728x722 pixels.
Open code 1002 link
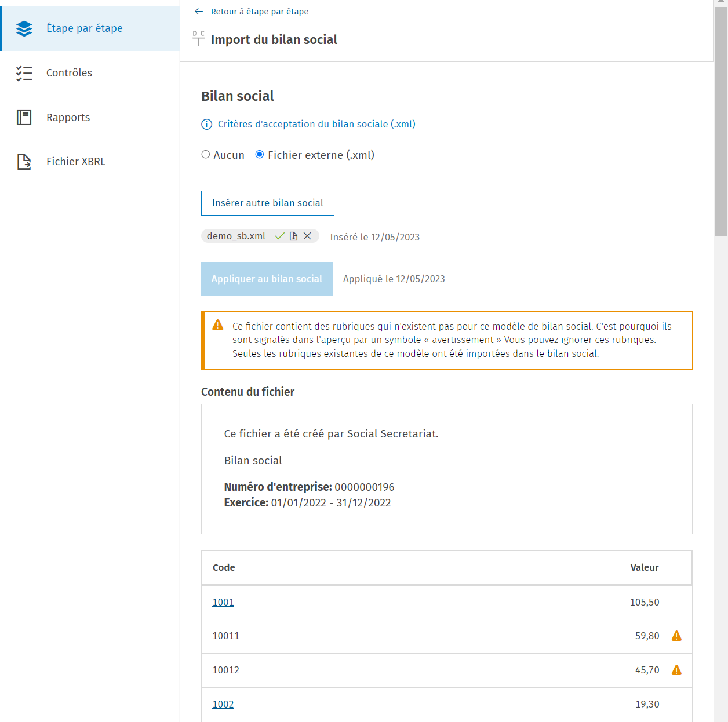tap(223, 704)
